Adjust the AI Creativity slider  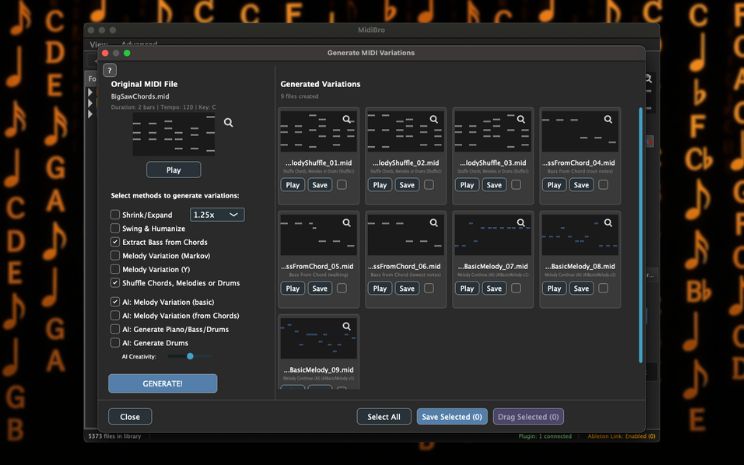[x=190, y=356]
